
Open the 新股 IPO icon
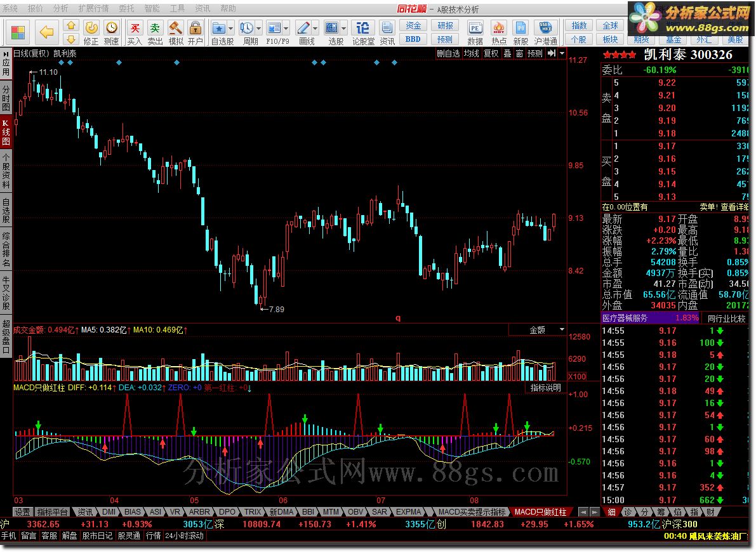[x=521, y=33]
